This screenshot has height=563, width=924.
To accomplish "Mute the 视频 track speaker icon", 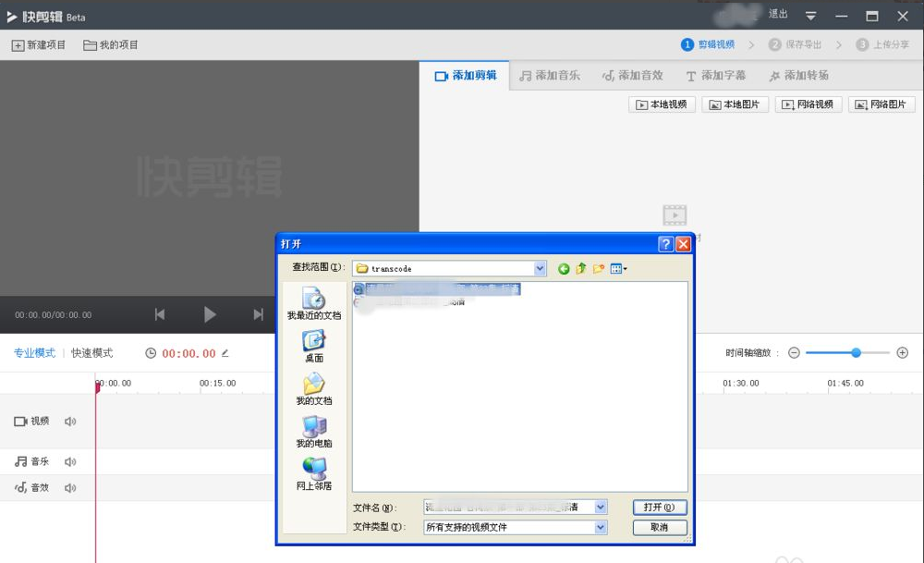I will (70, 422).
